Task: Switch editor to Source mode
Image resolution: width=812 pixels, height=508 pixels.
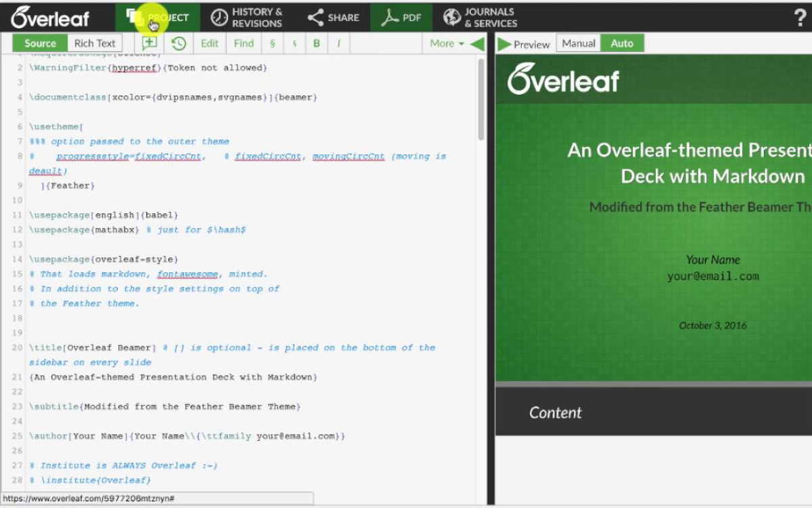Action: pyautogui.click(x=40, y=43)
